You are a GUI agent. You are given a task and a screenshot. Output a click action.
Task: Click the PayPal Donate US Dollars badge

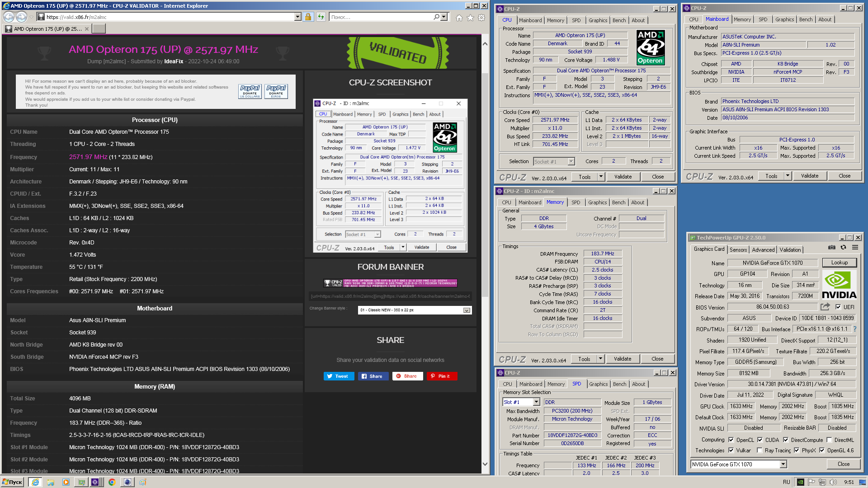click(x=250, y=91)
